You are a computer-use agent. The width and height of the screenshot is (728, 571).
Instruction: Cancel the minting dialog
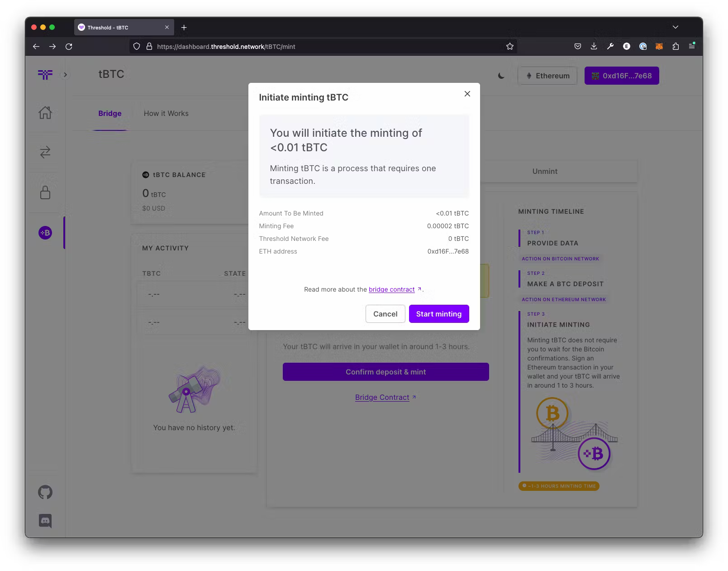[x=385, y=313]
